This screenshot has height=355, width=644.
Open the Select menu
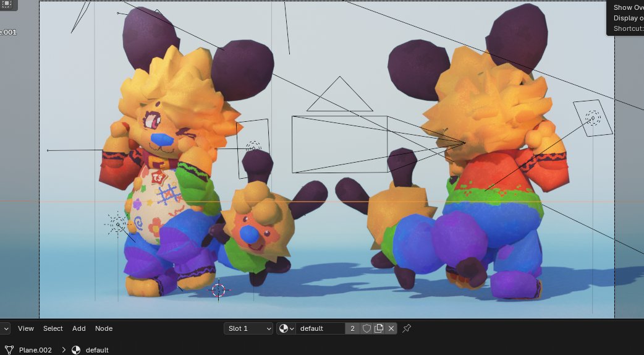53,328
